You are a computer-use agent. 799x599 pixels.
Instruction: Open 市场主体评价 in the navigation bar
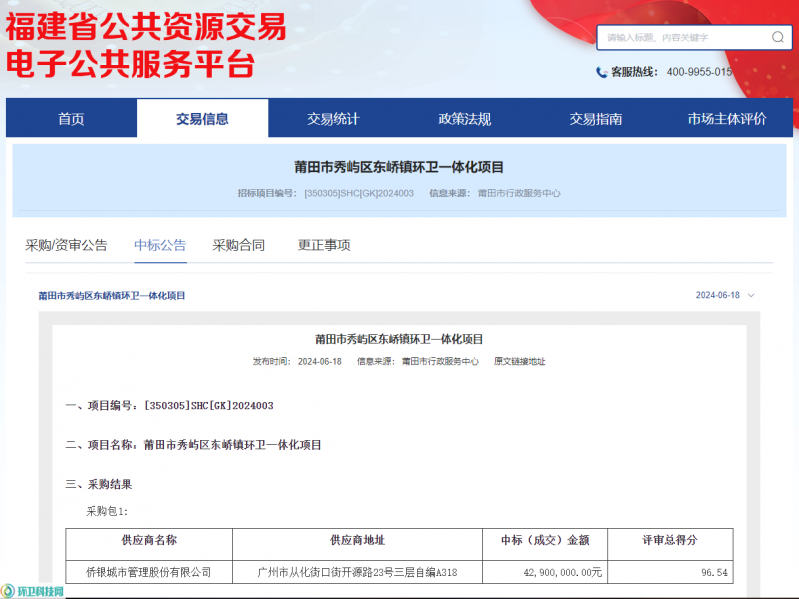(x=727, y=119)
